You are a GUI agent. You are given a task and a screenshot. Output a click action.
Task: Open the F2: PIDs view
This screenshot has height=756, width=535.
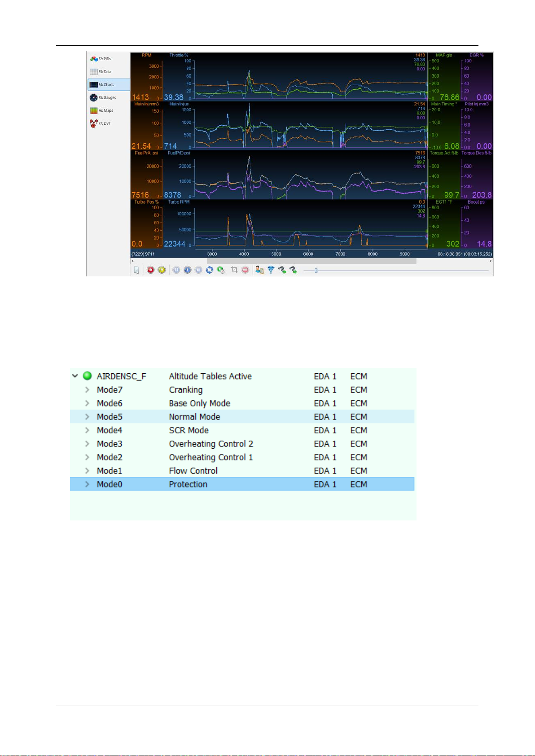click(108, 59)
